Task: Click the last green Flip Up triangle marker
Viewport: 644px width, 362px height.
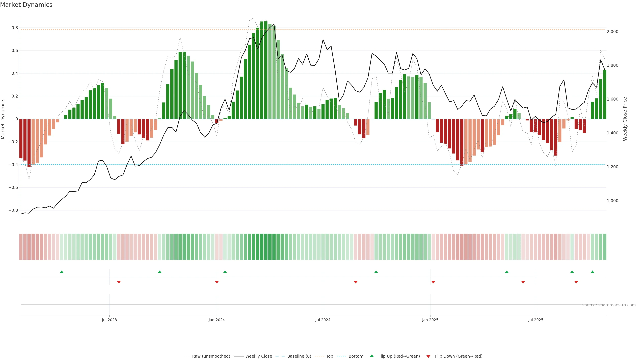Action: (x=592, y=272)
